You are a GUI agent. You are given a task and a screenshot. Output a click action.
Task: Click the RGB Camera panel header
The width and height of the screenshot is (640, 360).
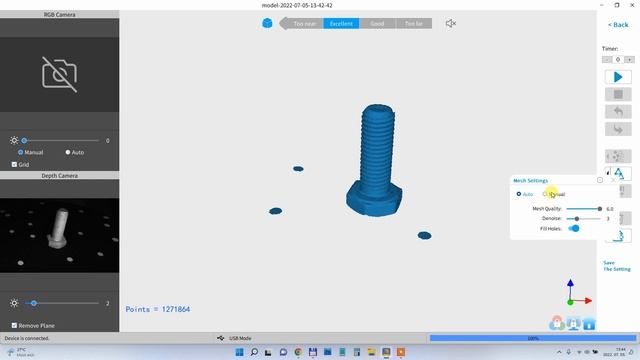(x=60, y=14)
